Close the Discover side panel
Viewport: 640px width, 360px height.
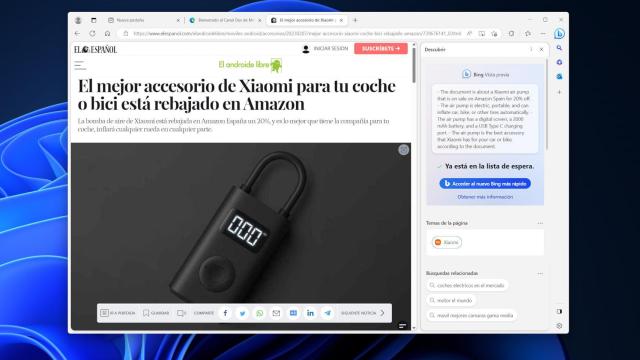[542, 49]
